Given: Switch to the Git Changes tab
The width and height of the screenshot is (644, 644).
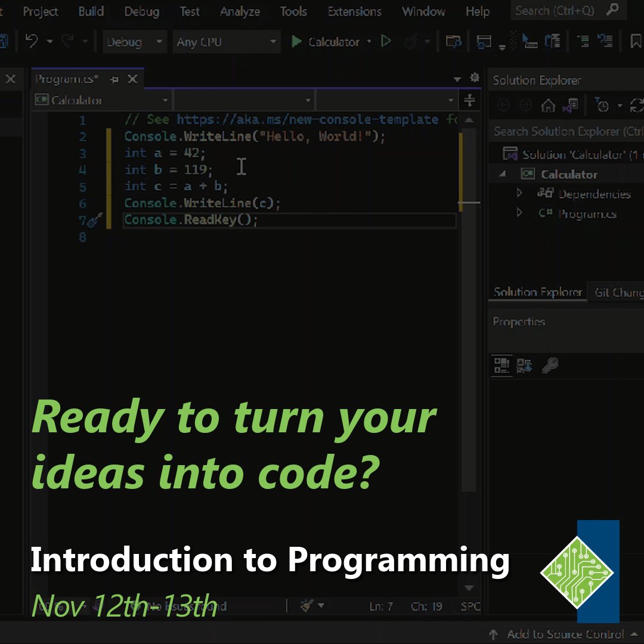Looking at the screenshot, I should tap(617, 292).
